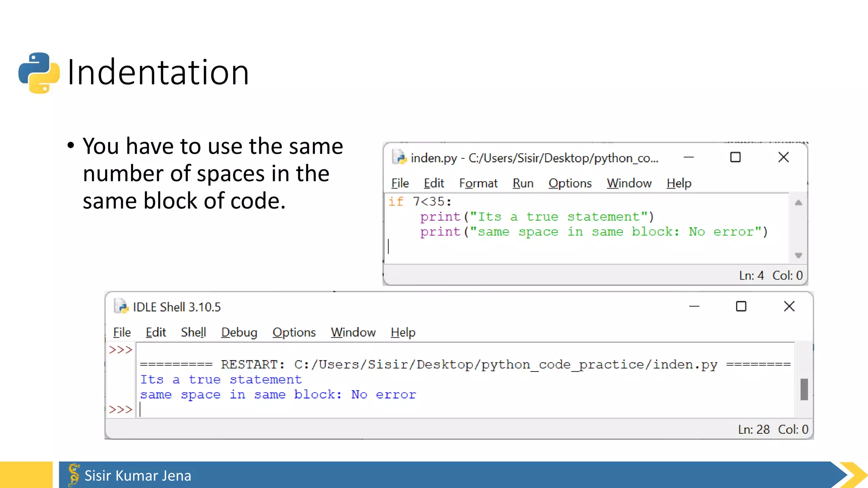Click 'Its a true statement' shell output
Image resolution: width=868 pixels, height=488 pixels.
(x=221, y=380)
